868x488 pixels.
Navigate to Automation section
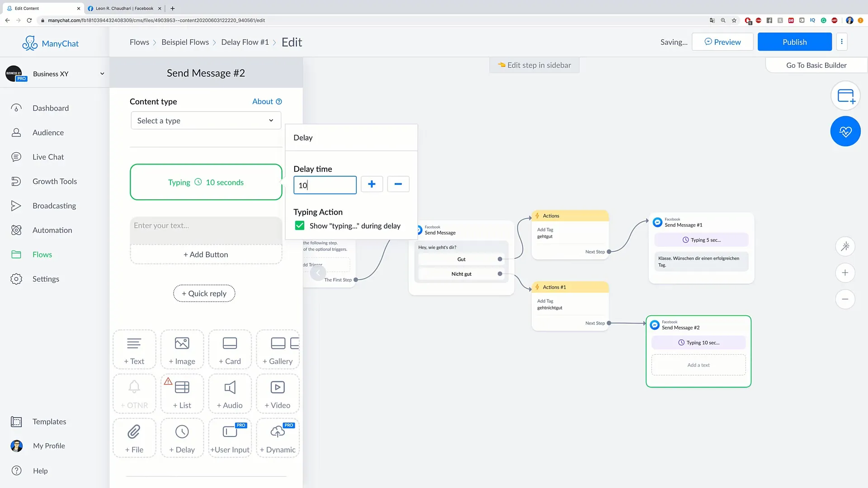[x=52, y=230]
